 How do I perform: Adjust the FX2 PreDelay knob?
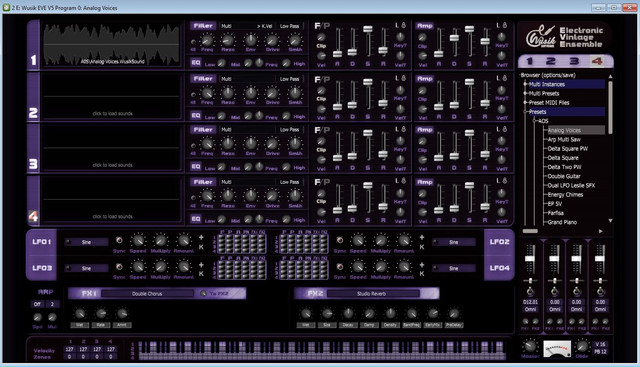coord(453,314)
